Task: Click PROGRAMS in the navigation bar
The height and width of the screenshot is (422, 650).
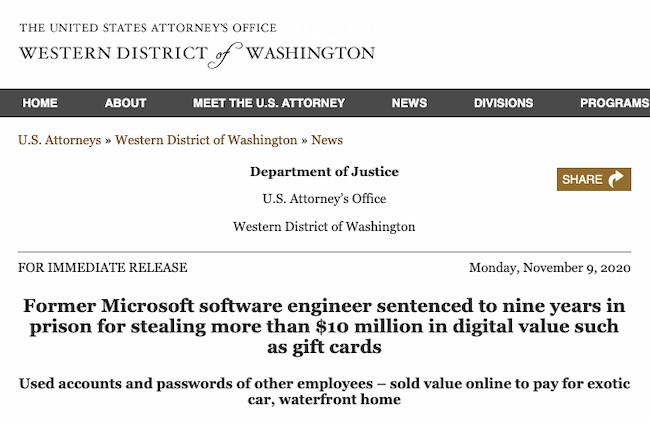Action: tap(613, 103)
